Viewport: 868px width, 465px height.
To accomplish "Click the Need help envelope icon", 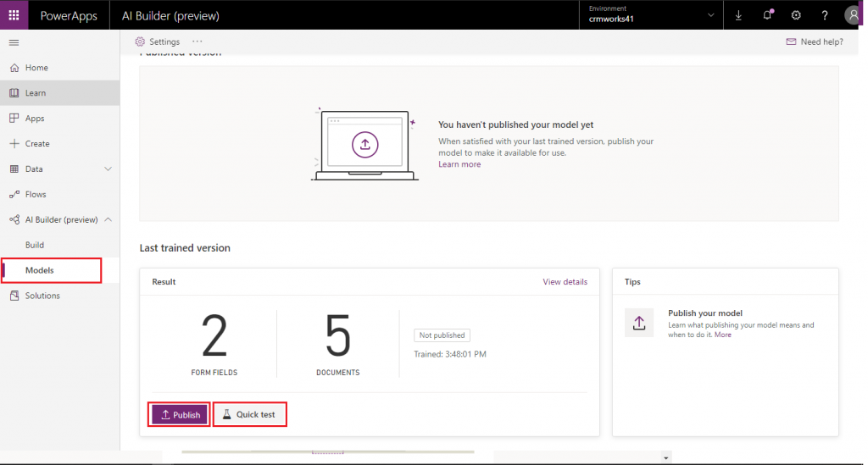I will [x=791, y=42].
